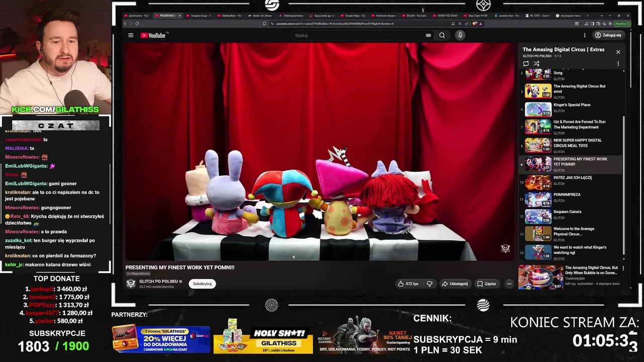The image size is (644, 362).
Task: Switch to the Dungeon Soup browser tab
Action: (200, 16)
